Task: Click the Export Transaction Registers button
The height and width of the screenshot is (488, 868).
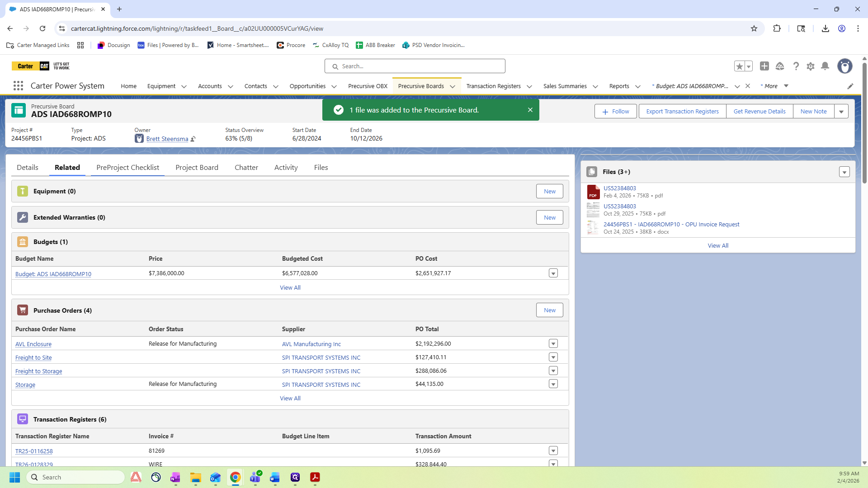Action: point(682,112)
